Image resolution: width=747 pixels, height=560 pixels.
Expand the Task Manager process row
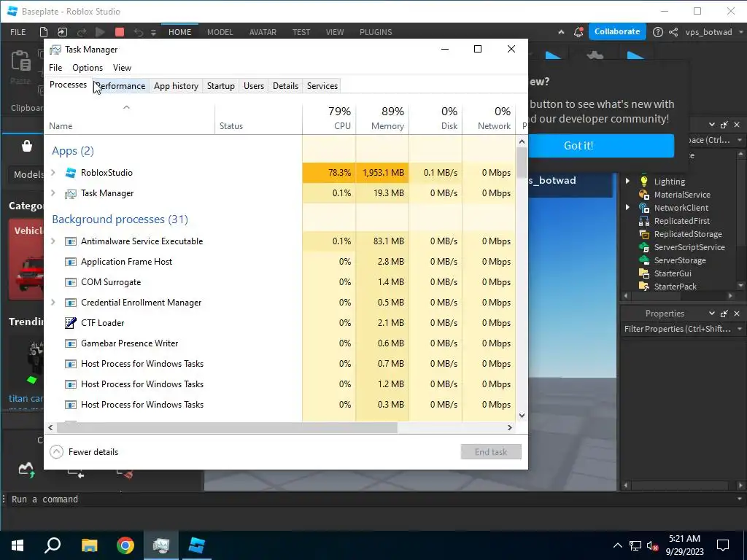(x=53, y=192)
